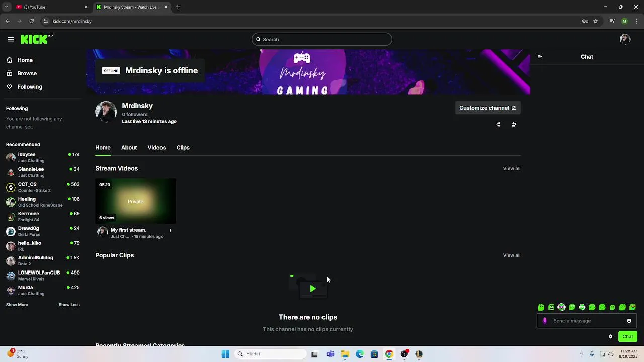View all Stream Videos
Image resolution: width=644 pixels, height=362 pixels.
tap(511, 168)
